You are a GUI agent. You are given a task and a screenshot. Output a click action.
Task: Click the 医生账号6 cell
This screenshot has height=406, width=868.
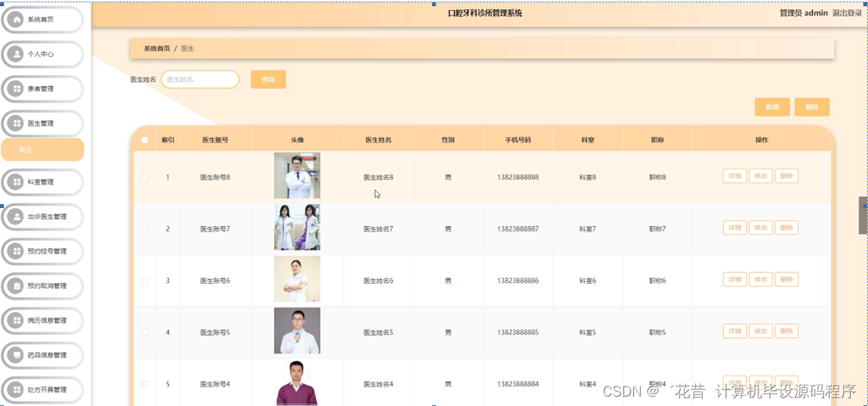[214, 280]
